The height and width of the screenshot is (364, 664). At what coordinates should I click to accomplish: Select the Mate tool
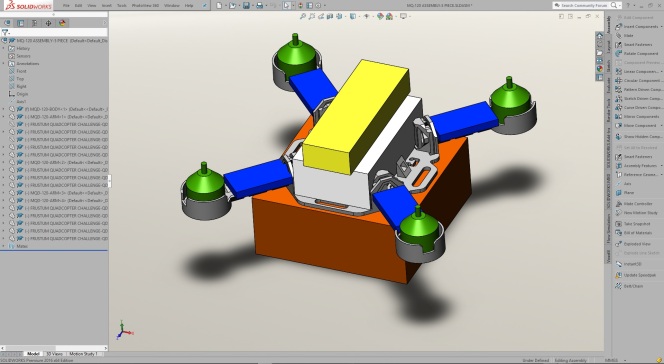click(625, 36)
